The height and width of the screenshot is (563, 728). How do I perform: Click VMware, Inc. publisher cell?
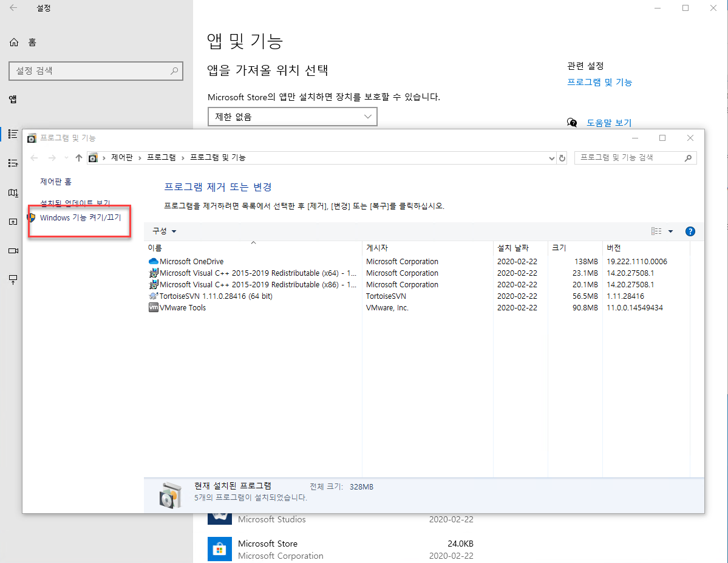coord(387,307)
